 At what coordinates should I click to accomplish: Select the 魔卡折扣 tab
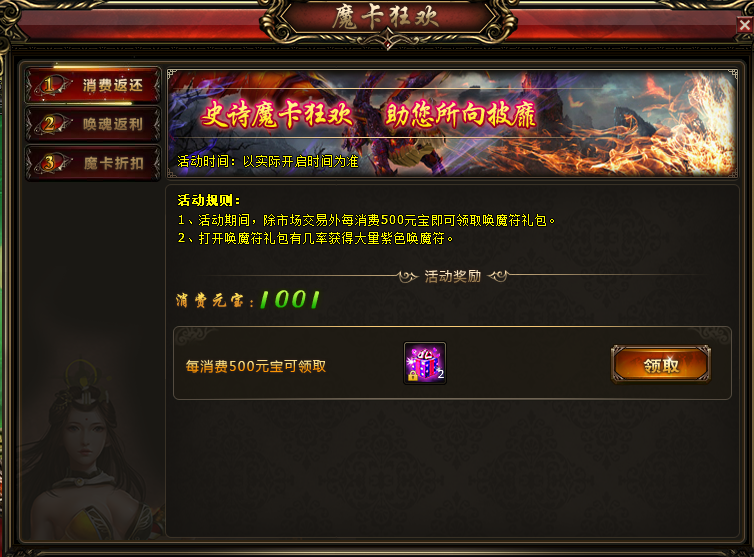point(93,163)
